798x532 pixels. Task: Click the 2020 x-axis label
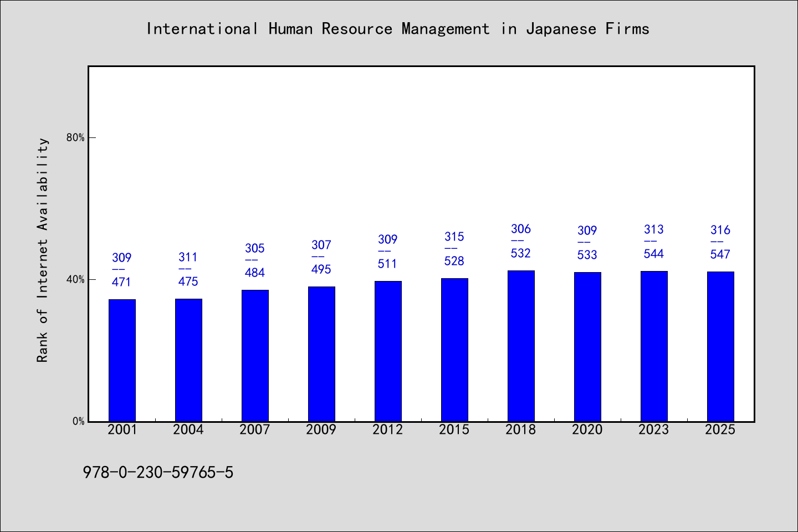pyautogui.click(x=587, y=429)
